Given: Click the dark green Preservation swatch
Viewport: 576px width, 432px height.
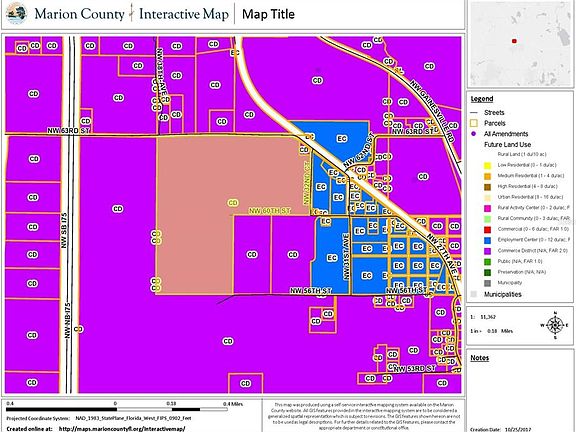Looking at the screenshot, I should pyautogui.click(x=487, y=272).
